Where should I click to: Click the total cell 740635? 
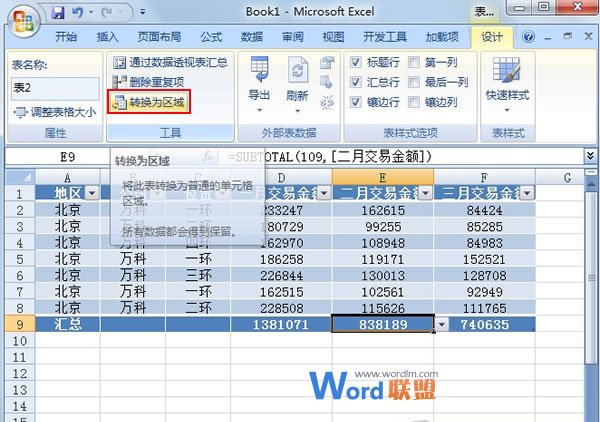pos(484,324)
